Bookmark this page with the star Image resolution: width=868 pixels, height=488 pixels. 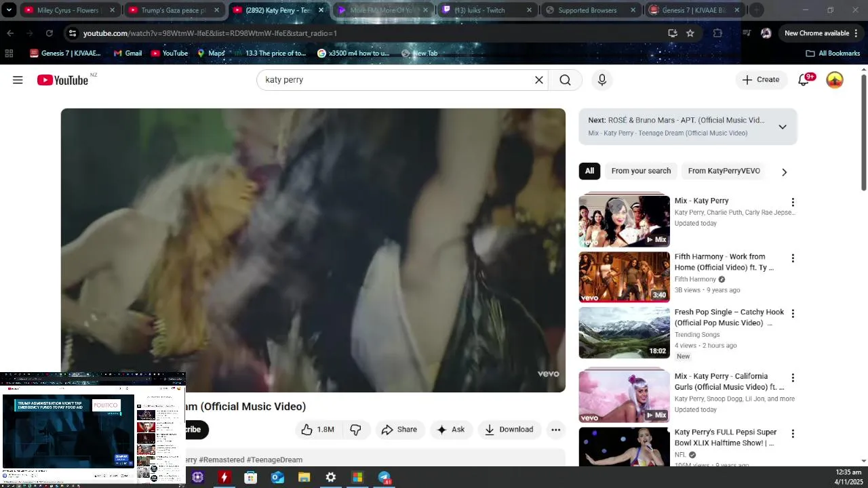690,33
